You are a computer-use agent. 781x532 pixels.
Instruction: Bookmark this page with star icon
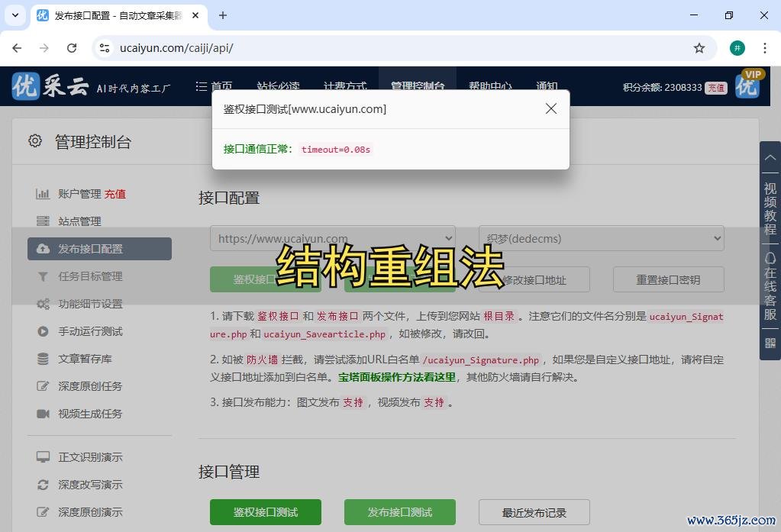click(699, 48)
